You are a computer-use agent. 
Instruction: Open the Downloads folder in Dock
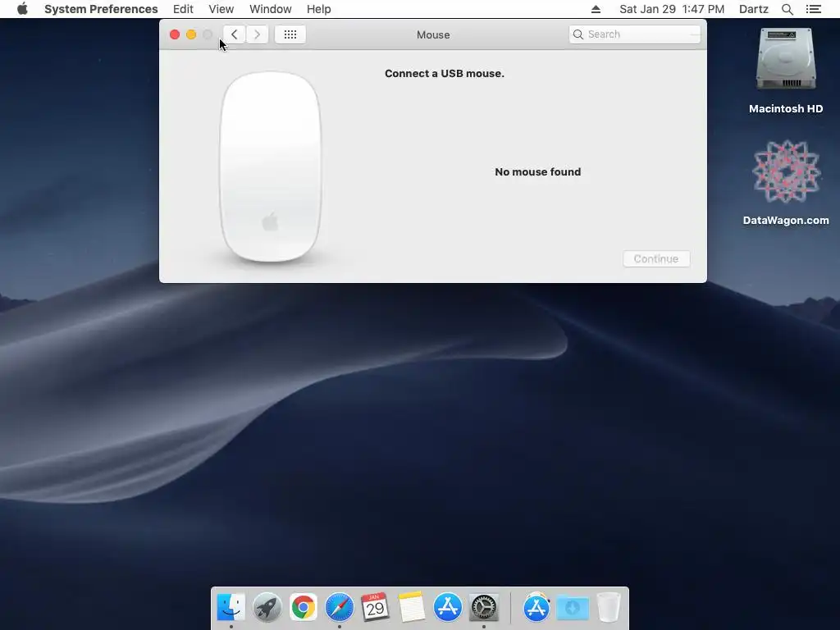point(573,607)
